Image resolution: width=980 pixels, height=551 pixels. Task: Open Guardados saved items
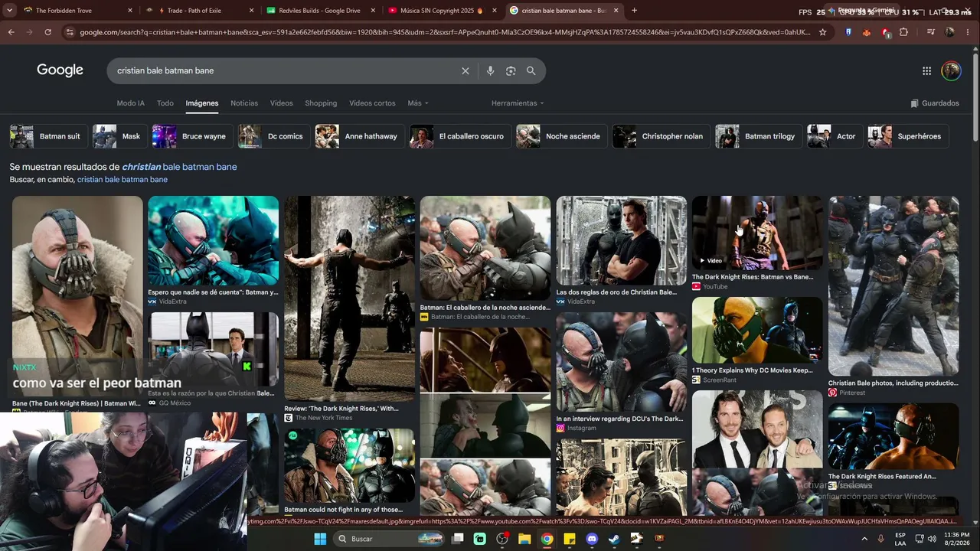point(935,103)
